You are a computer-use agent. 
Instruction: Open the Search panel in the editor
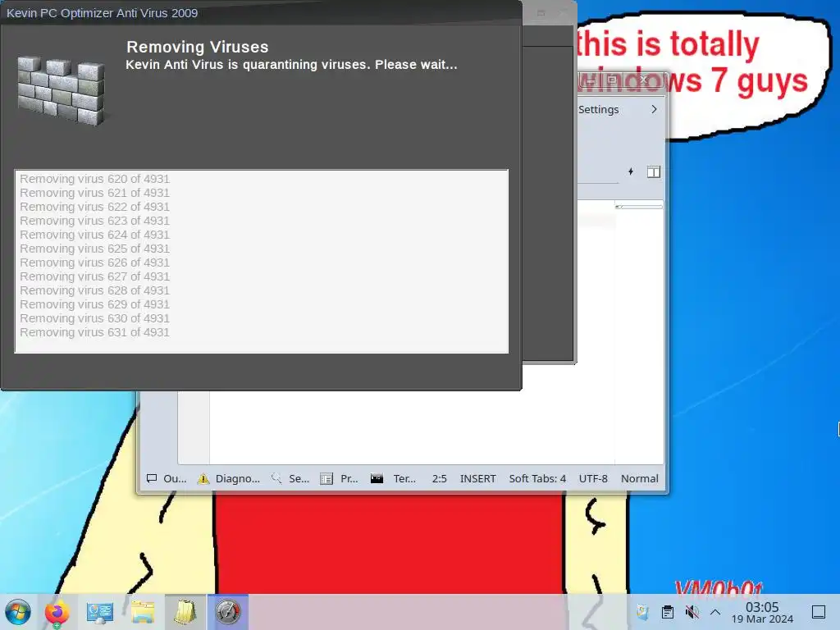[x=290, y=478]
